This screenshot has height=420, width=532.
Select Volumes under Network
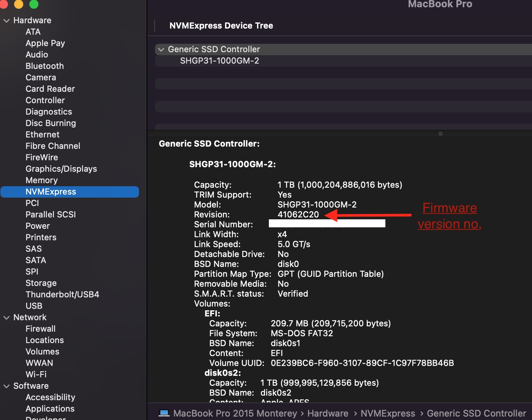43,352
